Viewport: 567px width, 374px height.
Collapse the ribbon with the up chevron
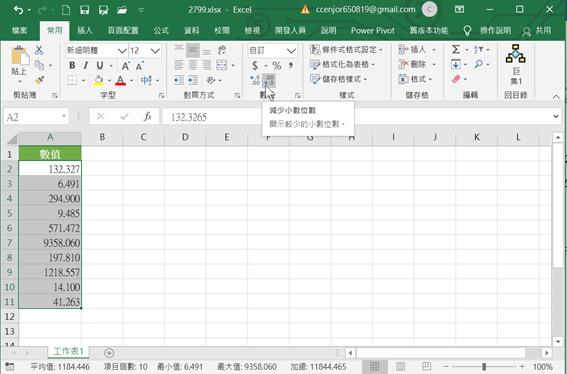[x=556, y=96]
